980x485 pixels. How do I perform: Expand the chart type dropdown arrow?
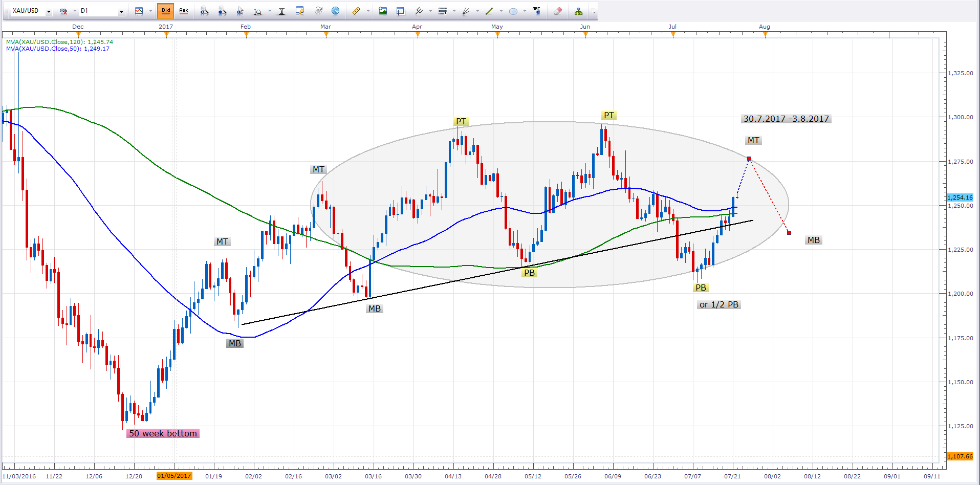pos(150,11)
